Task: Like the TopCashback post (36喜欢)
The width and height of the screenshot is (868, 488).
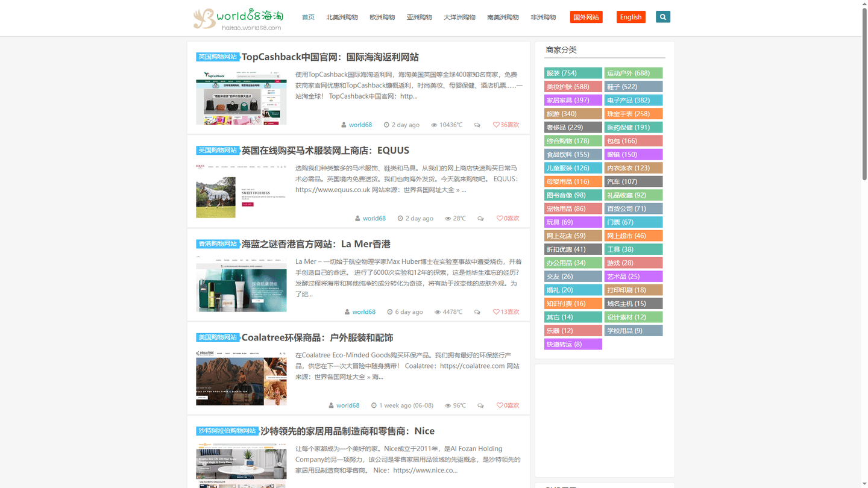Action: 506,125
